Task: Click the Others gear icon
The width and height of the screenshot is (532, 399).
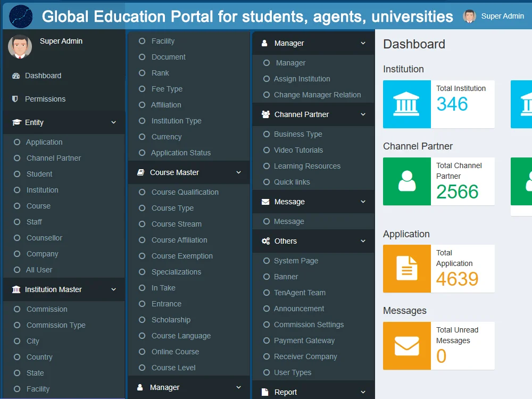Action: tap(266, 241)
